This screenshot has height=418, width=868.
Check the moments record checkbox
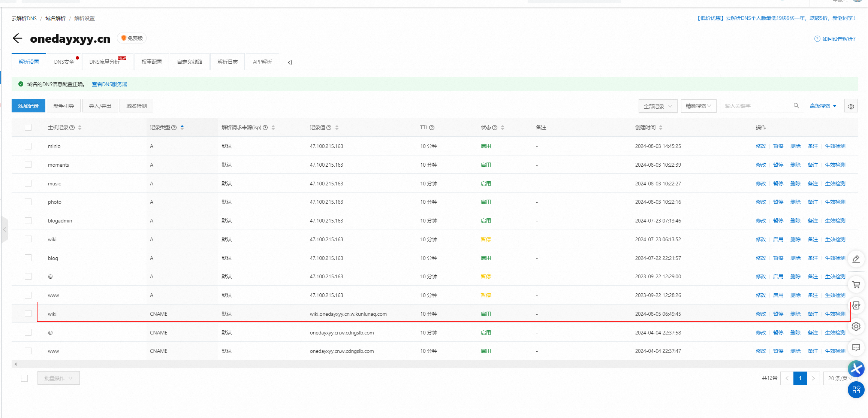pyautogui.click(x=28, y=164)
